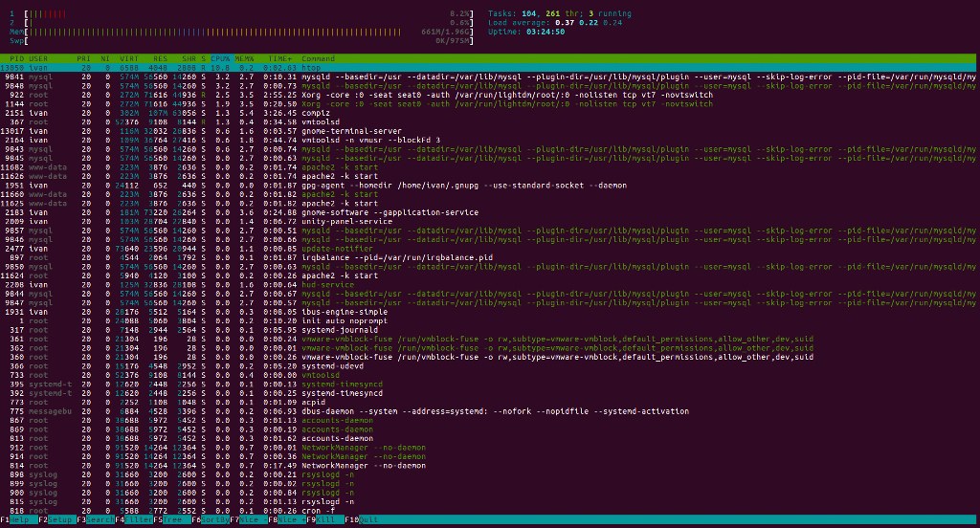Sort by the PRI column header
The height and width of the screenshot is (528, 980).
tap(84, 58)
